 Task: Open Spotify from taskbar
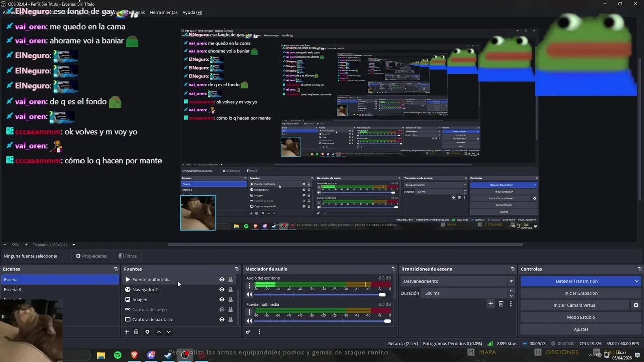(x=118, y=355)
